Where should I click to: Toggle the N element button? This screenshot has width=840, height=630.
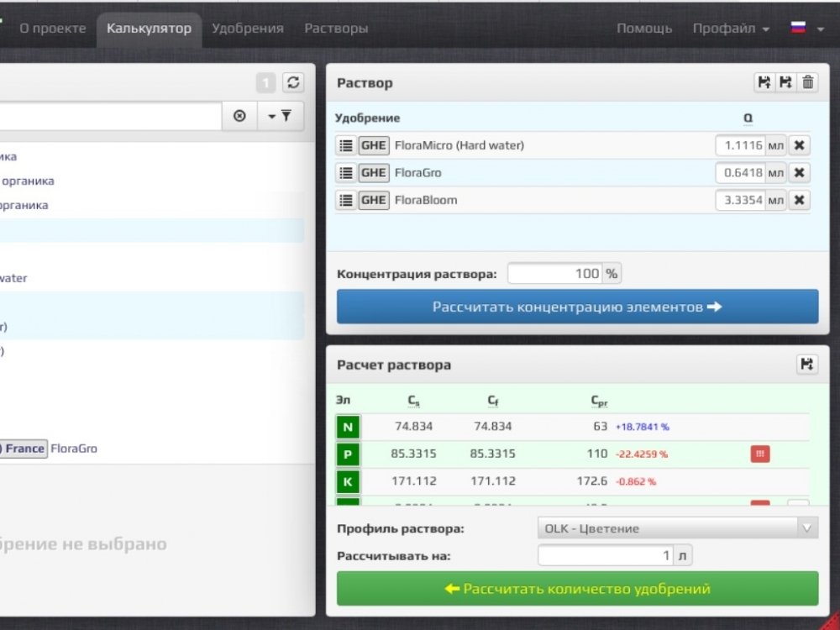[348, 427]
